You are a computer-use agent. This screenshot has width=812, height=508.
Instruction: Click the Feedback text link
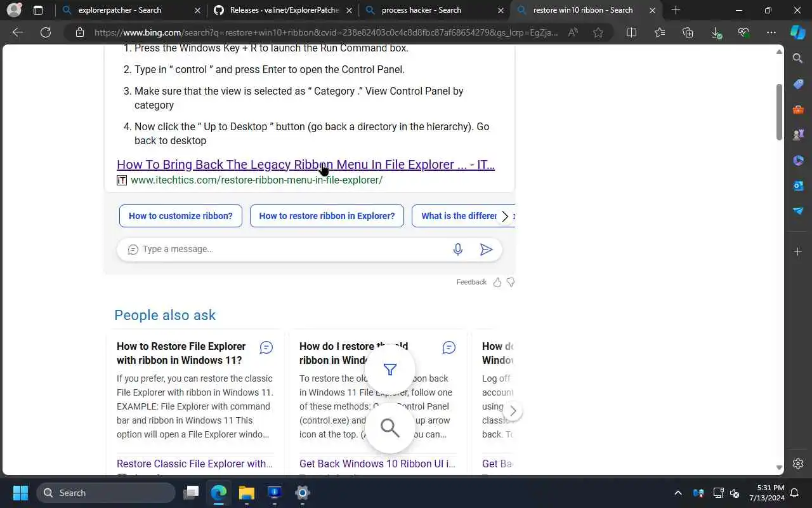coord(471,282)
